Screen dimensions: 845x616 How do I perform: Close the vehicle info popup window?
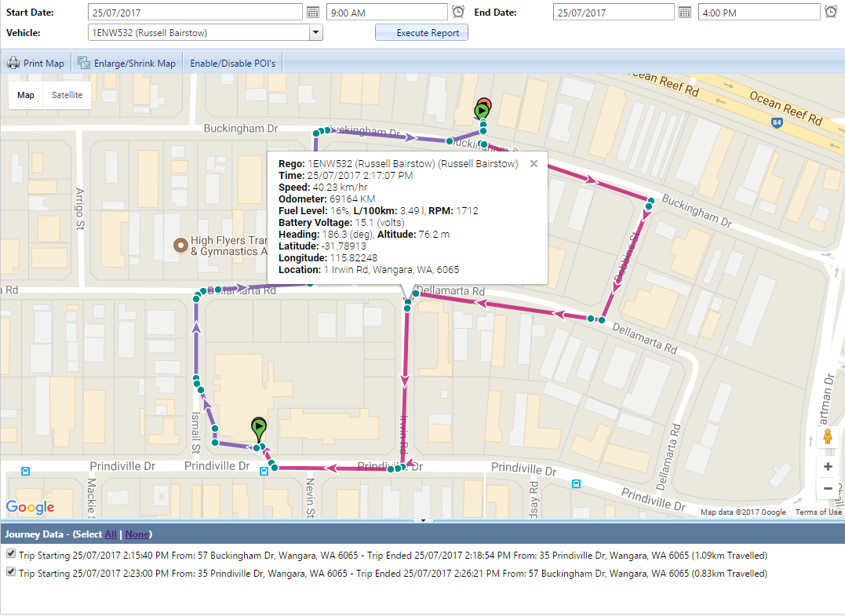(534, 164)
